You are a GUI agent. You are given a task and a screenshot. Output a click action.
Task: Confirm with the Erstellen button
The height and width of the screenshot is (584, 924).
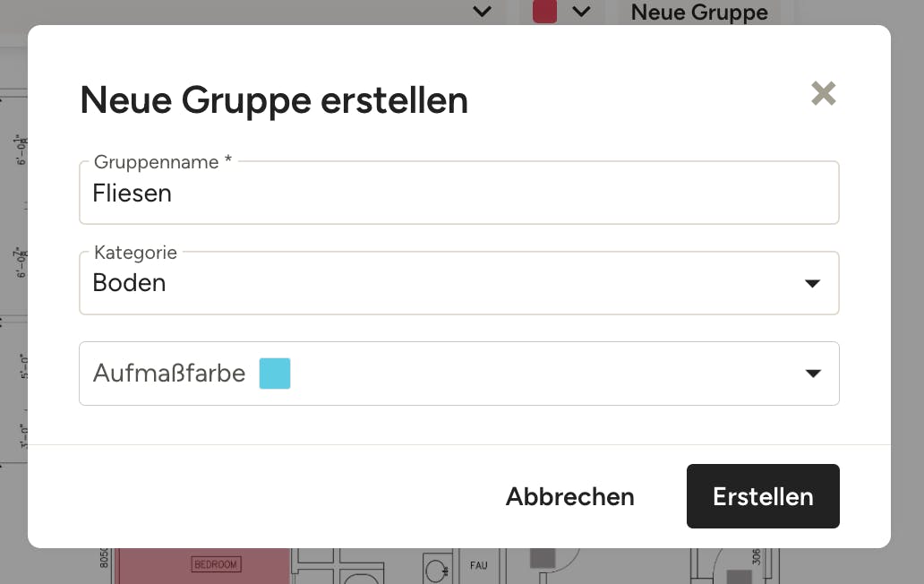(x=763, y=496)
